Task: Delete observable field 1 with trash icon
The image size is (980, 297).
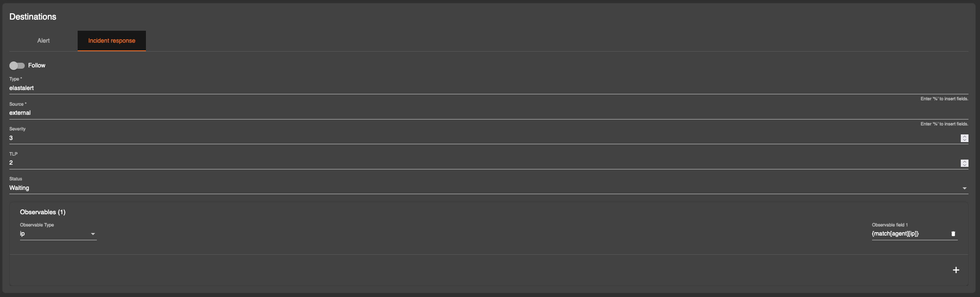Action: pyautogui.click(x=953, y=233)
